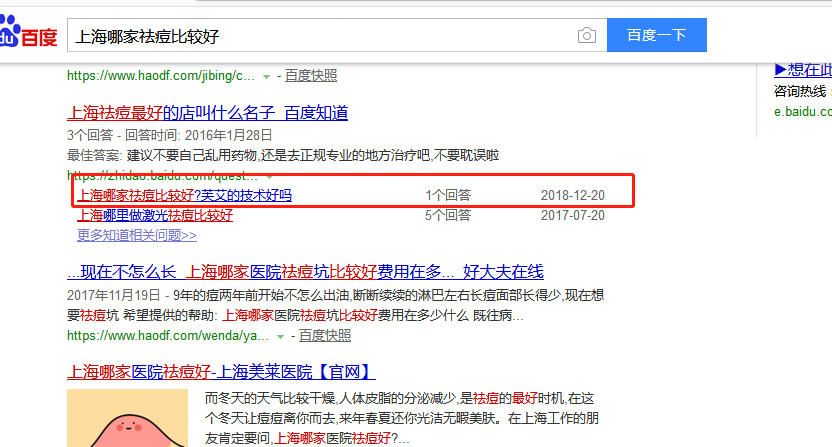The height and width of the screenshot is (447, 832).
Task: Open question 上海哪家祛痘比较好?芙艾的技术好吗
Action: (185, 195)
